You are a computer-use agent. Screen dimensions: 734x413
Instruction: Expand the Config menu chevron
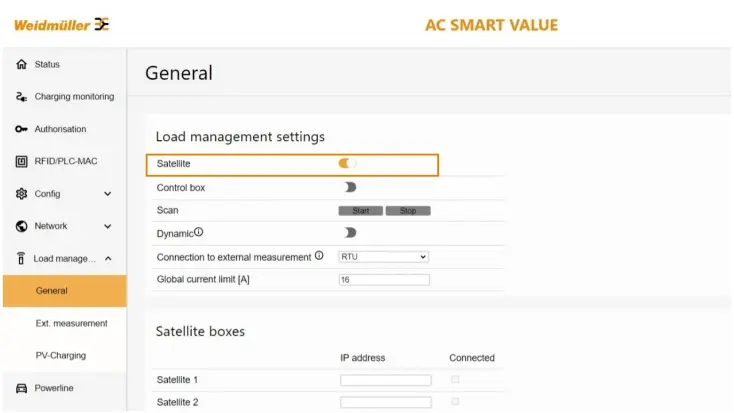tap(108, 194)
